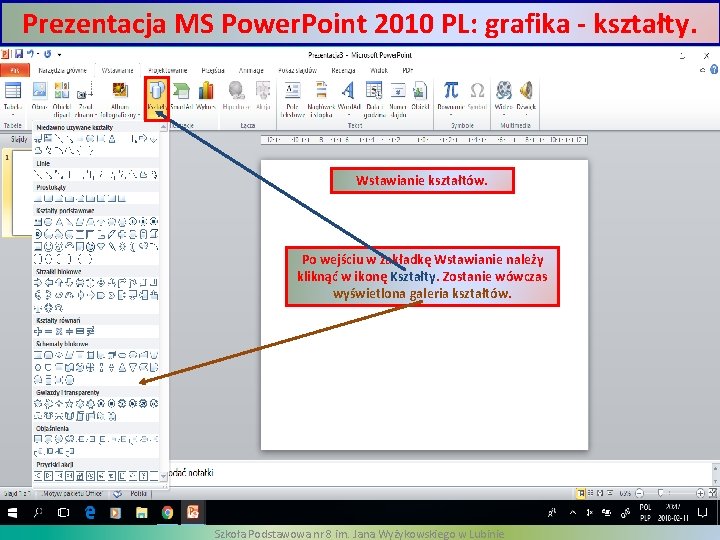
Task: Insert a text box via Pole tekstowe
Action: 292,90
